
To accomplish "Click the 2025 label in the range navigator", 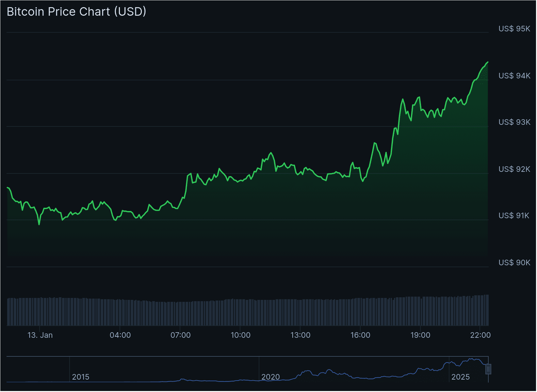I will [461, 377].
